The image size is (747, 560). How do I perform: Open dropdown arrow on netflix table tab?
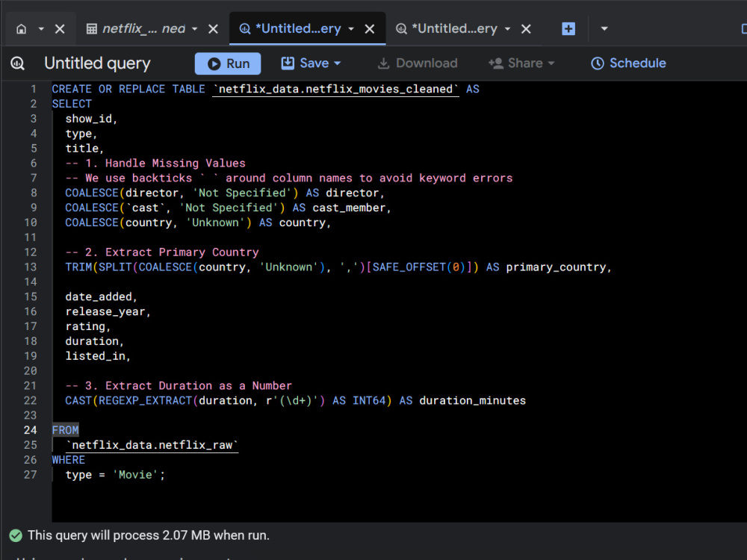click(x=195, y=29)
